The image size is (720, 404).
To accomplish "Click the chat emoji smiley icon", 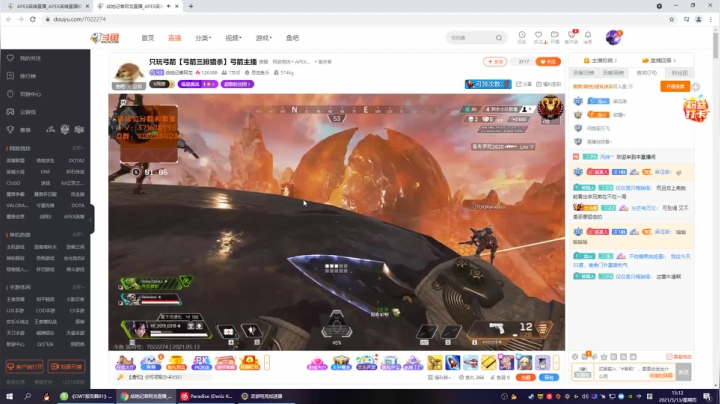I will pos(575,357).
